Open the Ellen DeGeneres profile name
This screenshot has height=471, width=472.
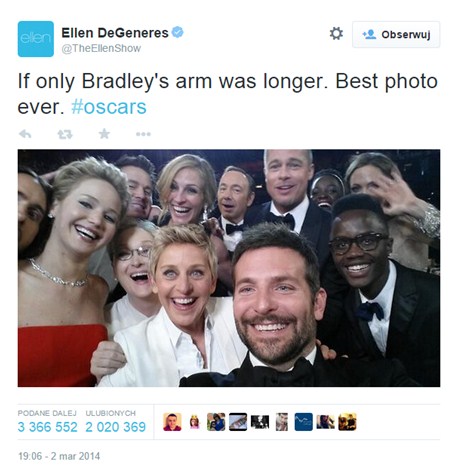(115, 33)
